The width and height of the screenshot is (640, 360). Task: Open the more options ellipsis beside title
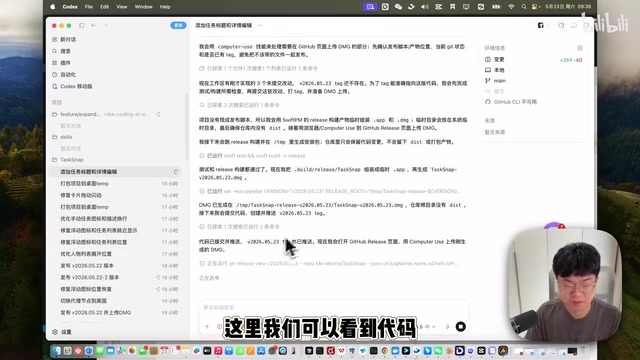pyautogui.click(x=260, y=25)
